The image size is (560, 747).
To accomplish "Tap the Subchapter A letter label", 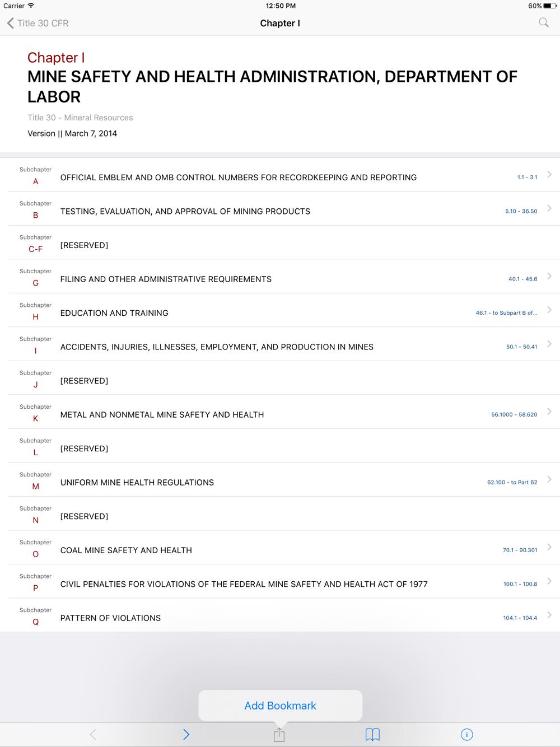I will [35, 181].
